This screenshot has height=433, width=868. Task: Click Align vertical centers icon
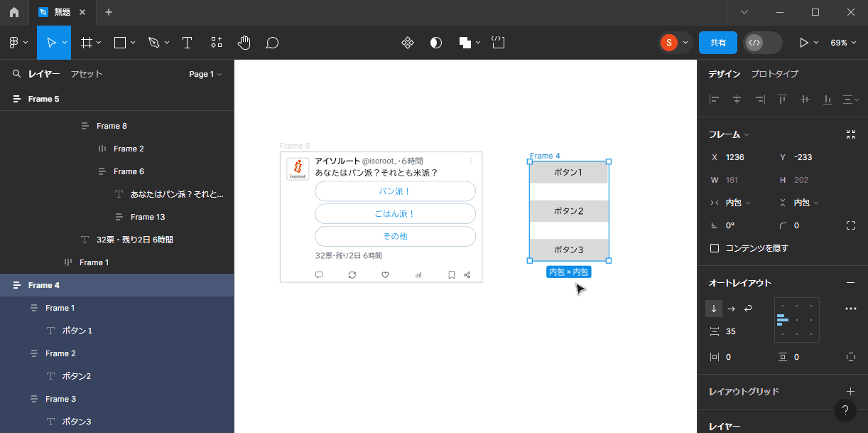(805, 100)
